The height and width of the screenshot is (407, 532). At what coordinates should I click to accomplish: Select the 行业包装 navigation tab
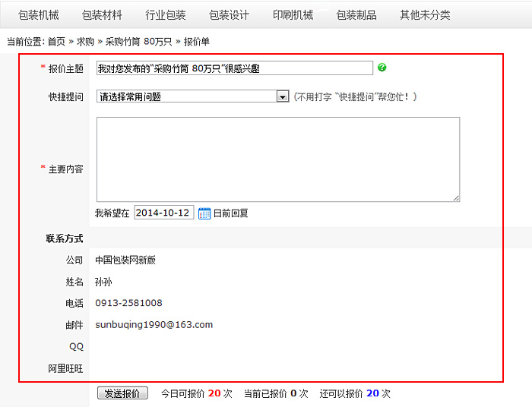[x=166, y=14]
